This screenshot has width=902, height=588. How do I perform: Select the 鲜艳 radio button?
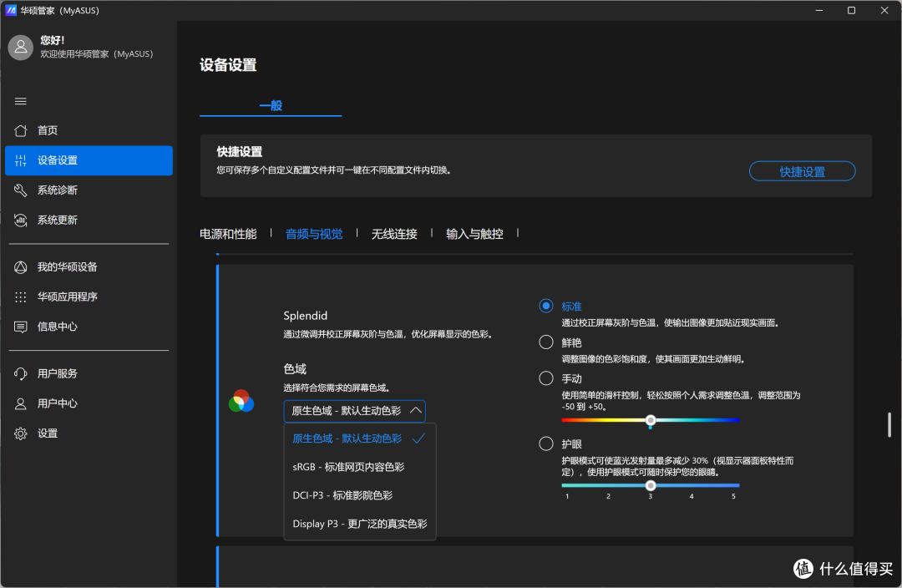pos(546,342)
